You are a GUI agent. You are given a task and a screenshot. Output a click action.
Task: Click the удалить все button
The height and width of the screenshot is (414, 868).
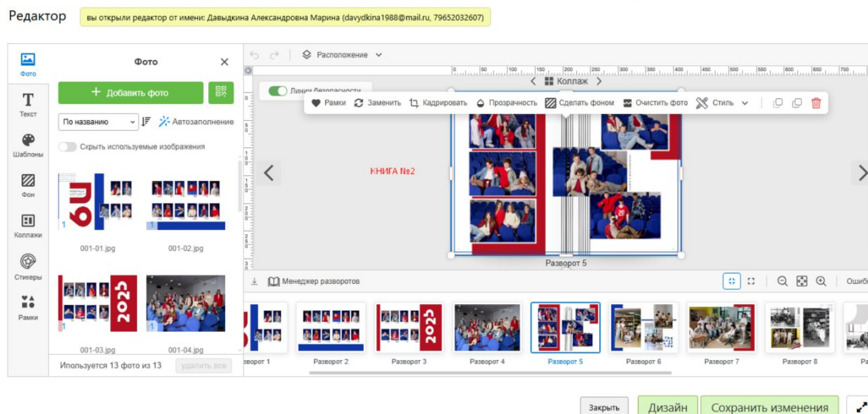203,366
